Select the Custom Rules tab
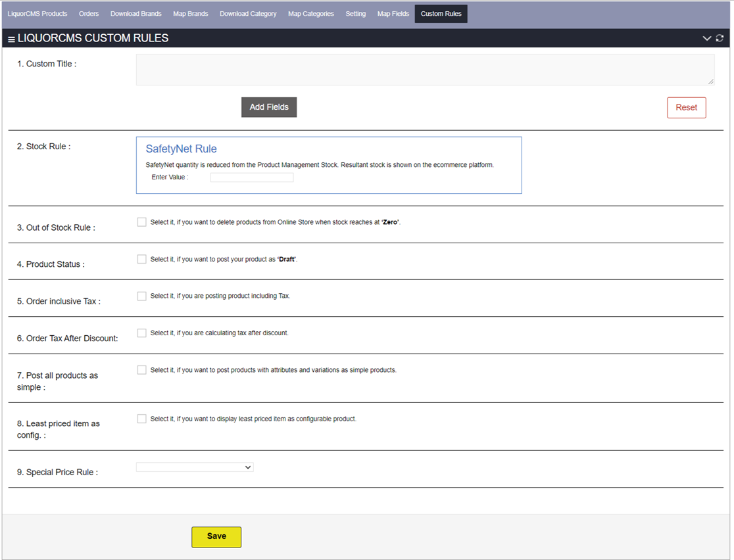The width and height of the screenshot is (734, 560). click(x=441, y=14)
